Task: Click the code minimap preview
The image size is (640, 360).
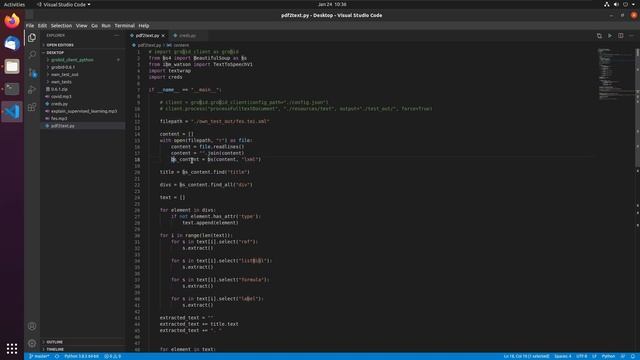Action: [x=616, y=73]
